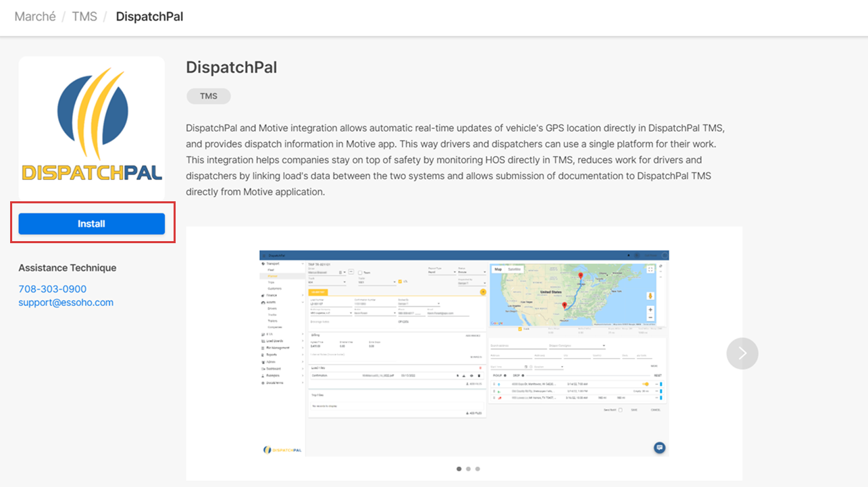
Task: Open the support@essoho.com email link
Action: coord(66,302)
